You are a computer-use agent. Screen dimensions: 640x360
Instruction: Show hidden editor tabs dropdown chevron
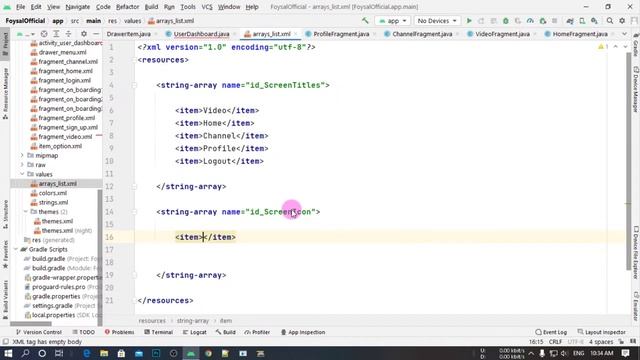624,34
